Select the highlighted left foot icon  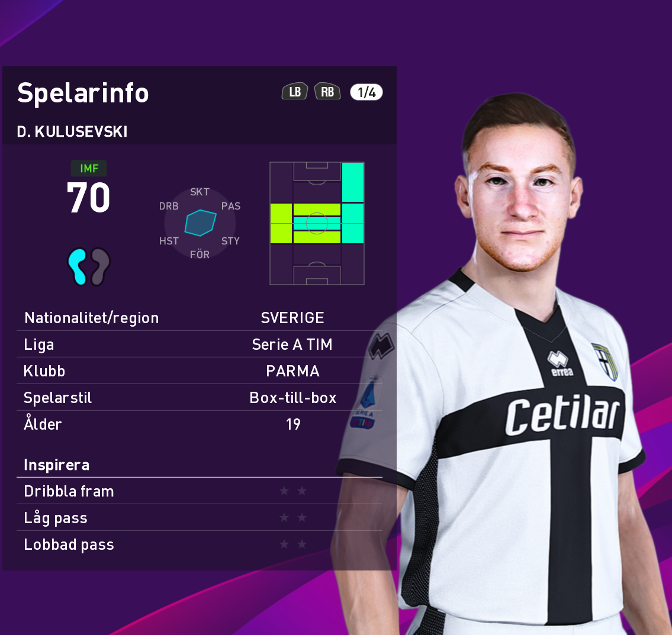[78, 266]
